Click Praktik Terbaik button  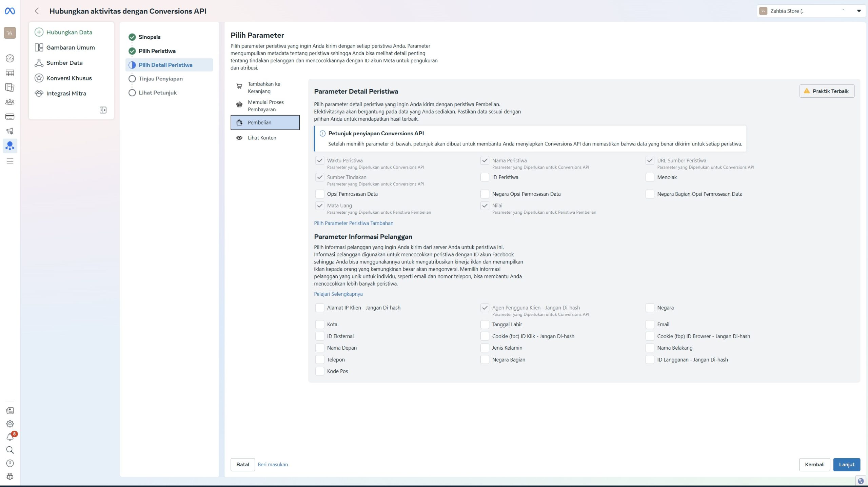click(827, 91)
